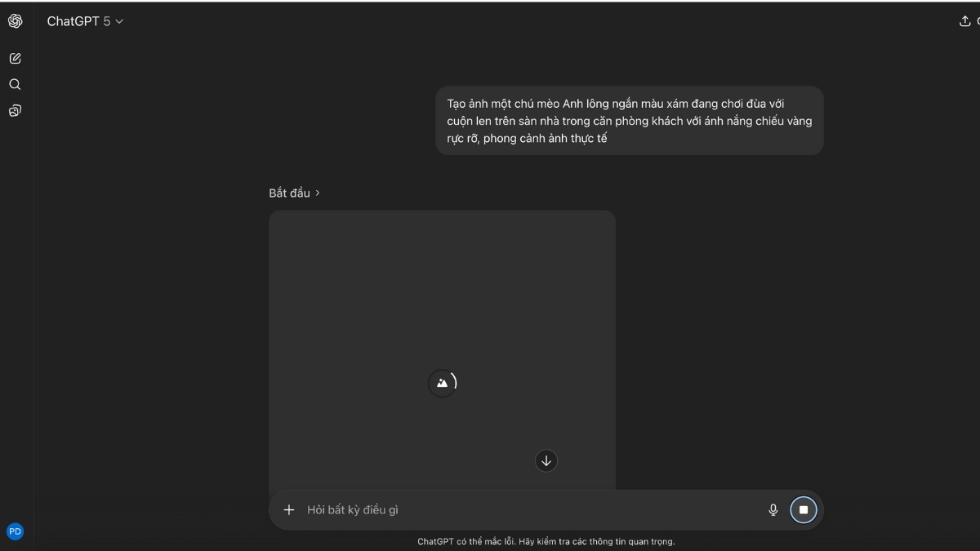Click the user prompt message about the gray cat

point(629,121)
